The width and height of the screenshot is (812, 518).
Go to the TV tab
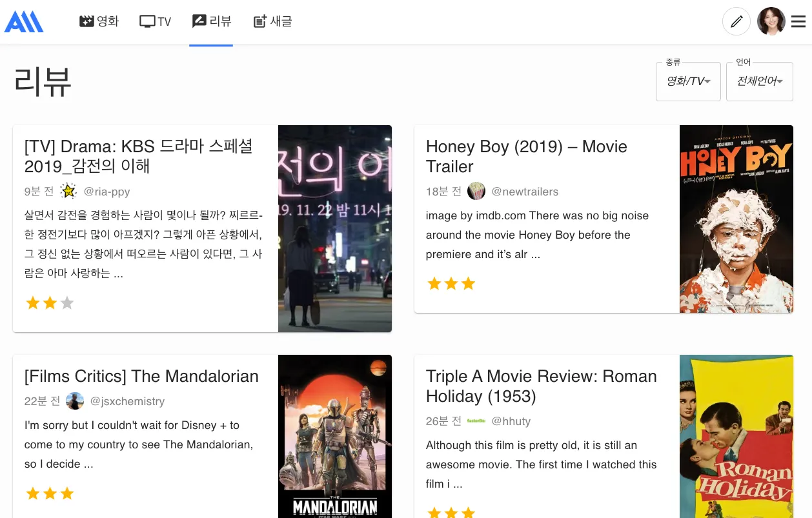[156, 22]
